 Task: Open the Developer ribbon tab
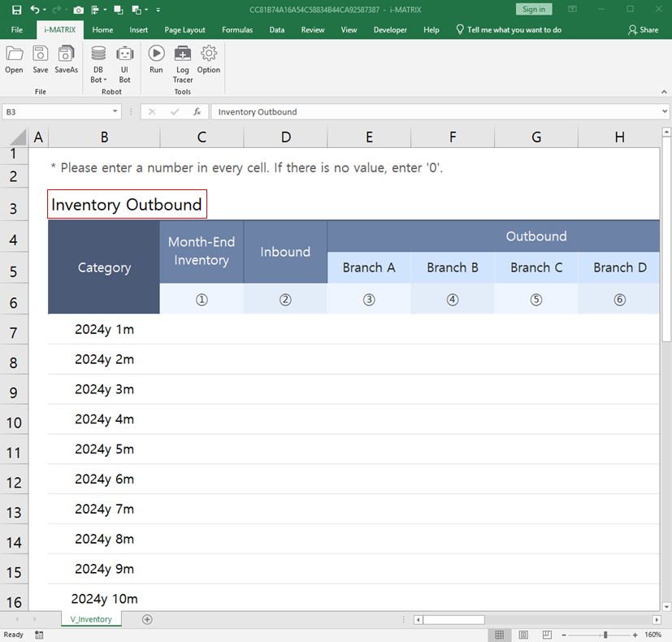[x=390, y=29]
